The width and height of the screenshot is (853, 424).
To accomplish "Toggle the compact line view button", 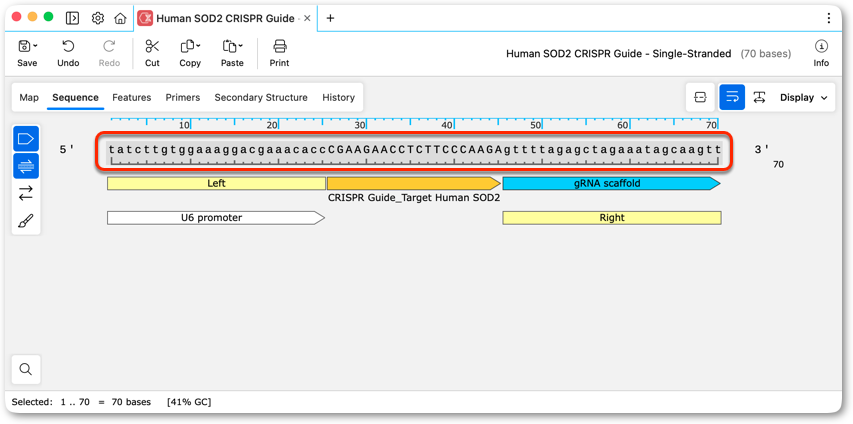I will (x=700, y=97).
